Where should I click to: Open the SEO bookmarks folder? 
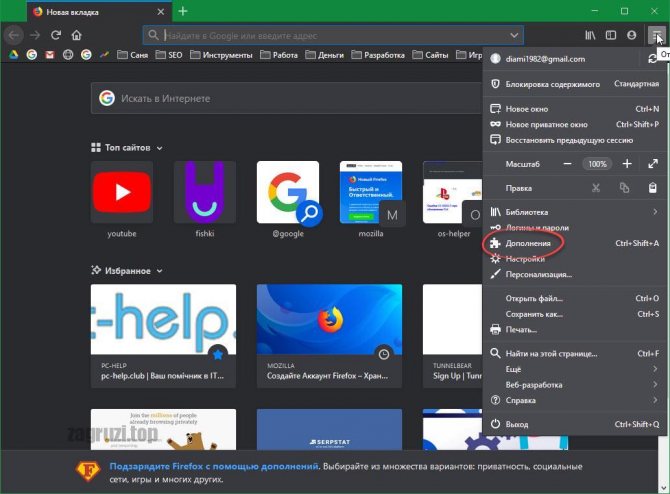click(169, 55)
